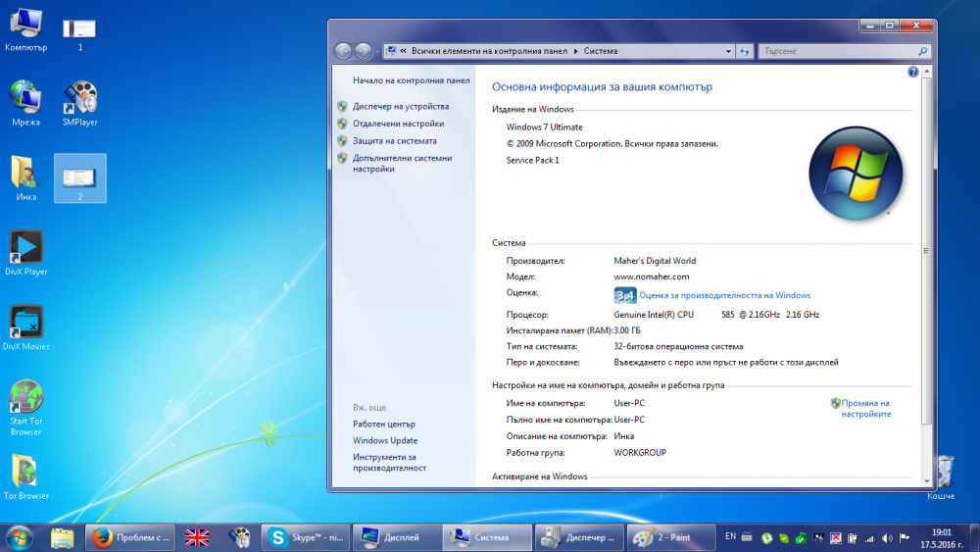Viewport: 980px width, 552px height.
Task: Switch to Skype taskbar button
Action: [306, 537]
